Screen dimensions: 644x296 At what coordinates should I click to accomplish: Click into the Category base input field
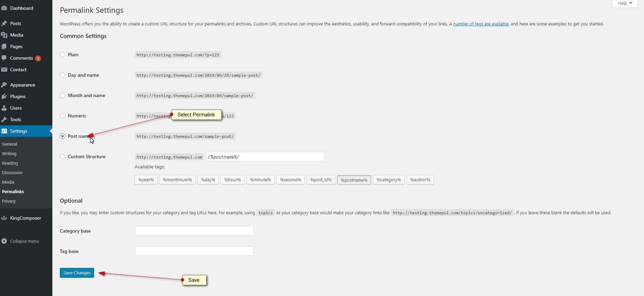pos(194,230)
